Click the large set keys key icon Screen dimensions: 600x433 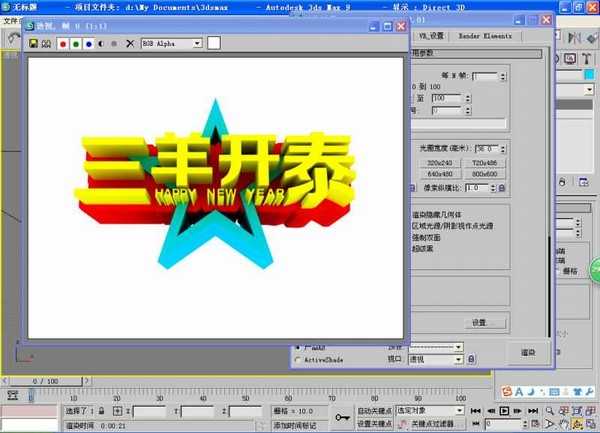342,417
